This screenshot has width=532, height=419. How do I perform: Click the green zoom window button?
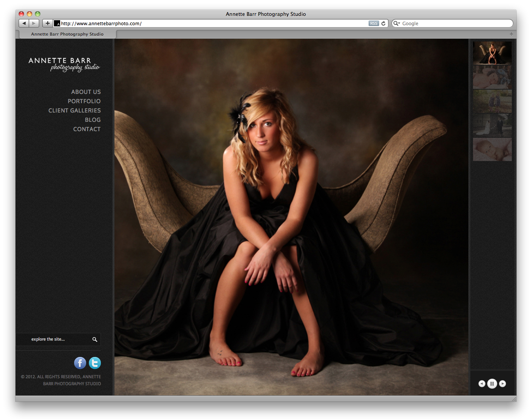pos(38,14)
